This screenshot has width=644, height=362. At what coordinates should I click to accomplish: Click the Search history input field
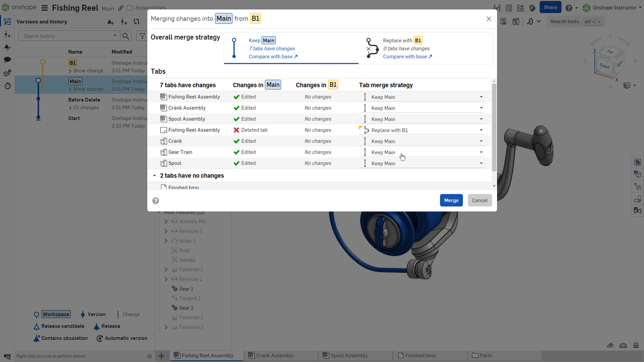pyautogui.click(x=66, y=36)
